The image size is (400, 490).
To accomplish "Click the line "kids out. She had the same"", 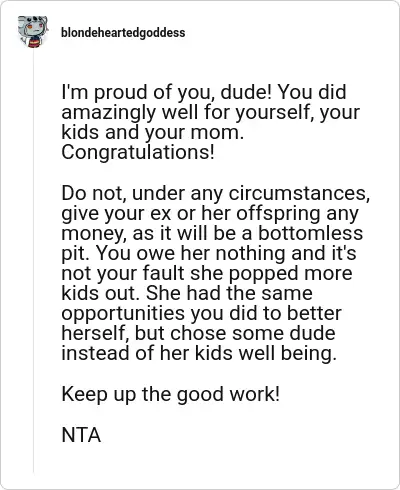I will click(x=187, y=293).
